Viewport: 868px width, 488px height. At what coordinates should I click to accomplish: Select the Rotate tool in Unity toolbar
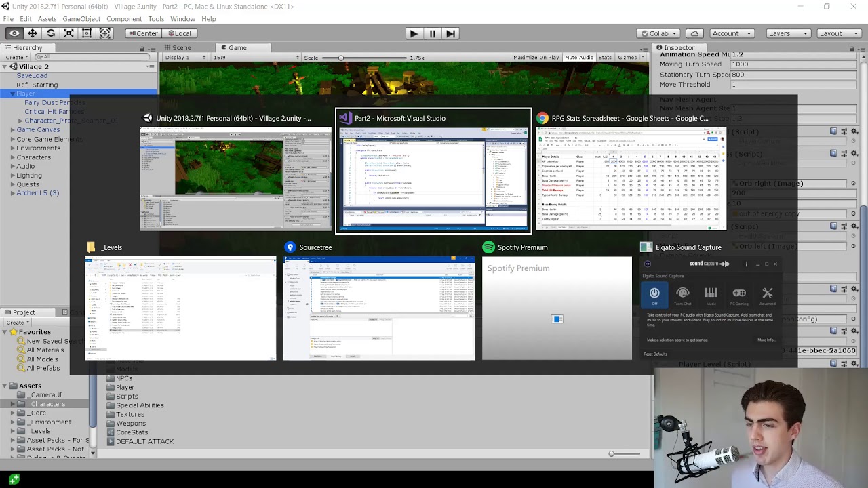click(x=50, y=33)
